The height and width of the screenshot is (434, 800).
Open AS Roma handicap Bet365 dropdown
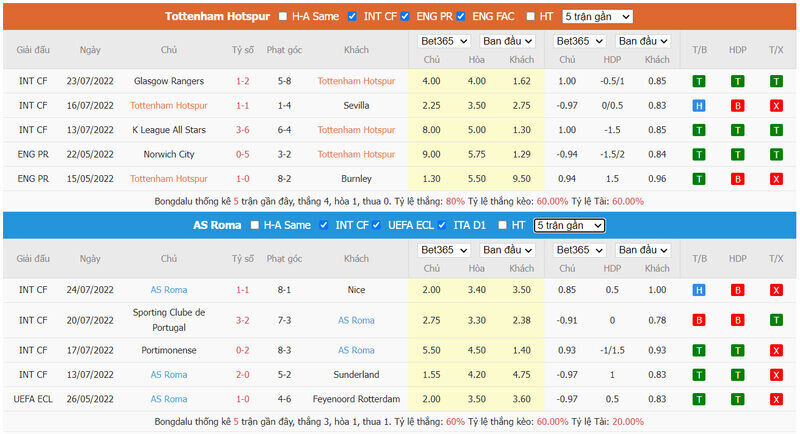[x=580, y=250]
